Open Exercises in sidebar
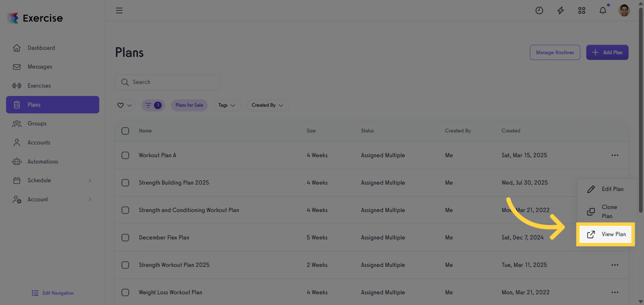This screenshot has width=644, height=305. (53, 86)
